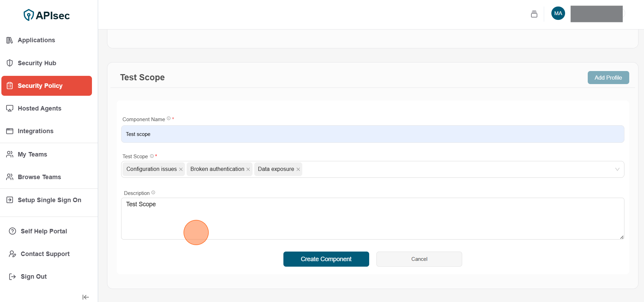Click the APIsec logo

tap(47, 15)
